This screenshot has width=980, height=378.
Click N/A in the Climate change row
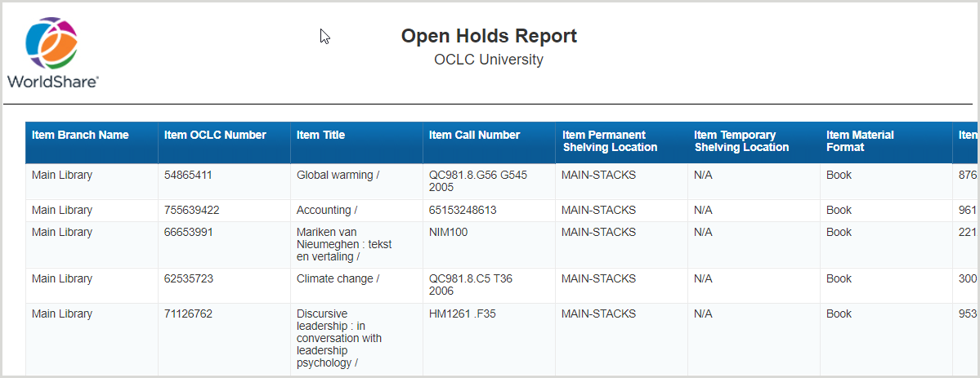point(703,278)
